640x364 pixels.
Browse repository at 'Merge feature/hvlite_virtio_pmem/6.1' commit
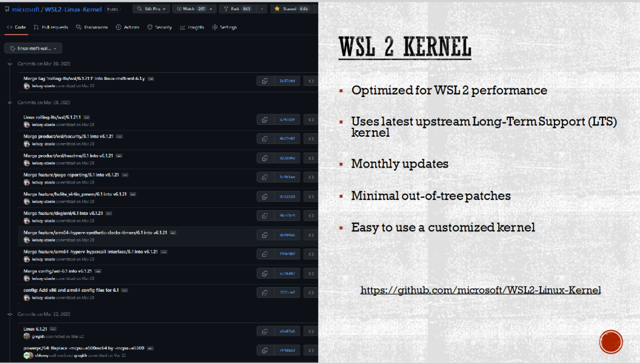tap(311, 197)
